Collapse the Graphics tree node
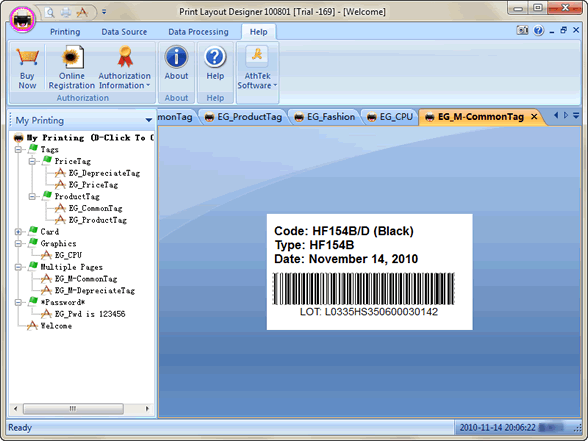 pyautogui.click(x=18, y=243)
